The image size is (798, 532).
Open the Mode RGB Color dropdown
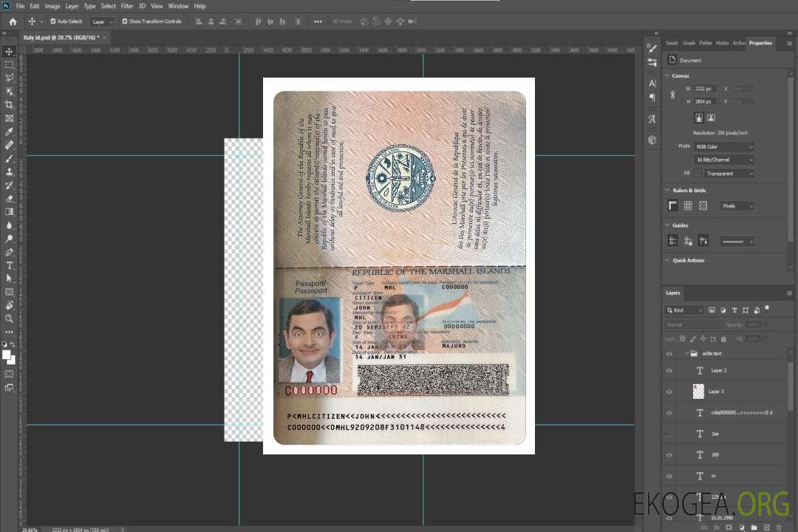[724, 146]
